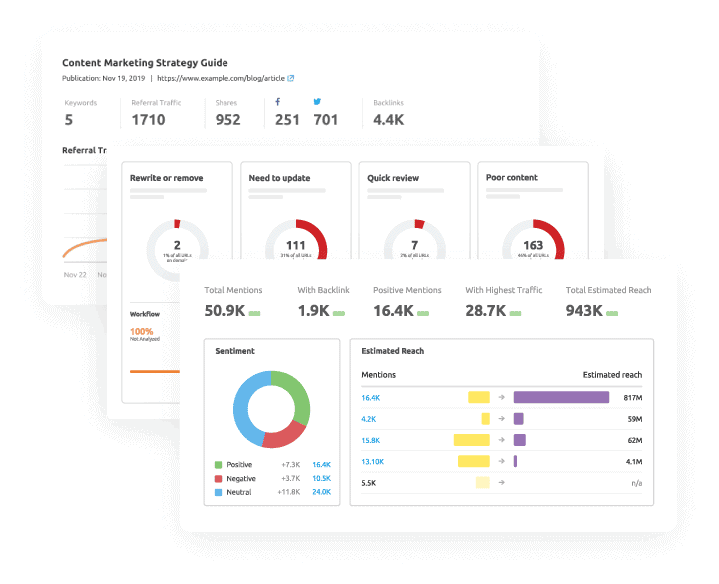Image resolution: width=719 pixels, height=584 pixels.
Task: Click the red Negative legend square
Action: pyautogui.click(x=219, y=478)
